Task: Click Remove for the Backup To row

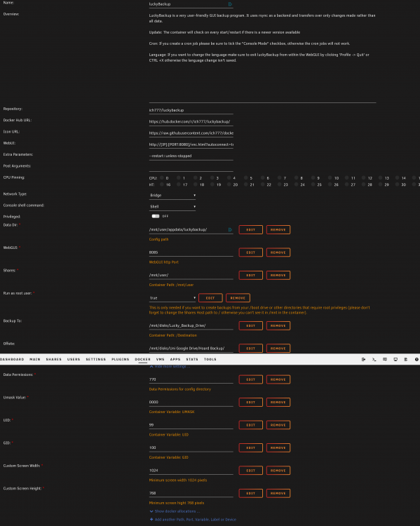Action: [278, 325]
